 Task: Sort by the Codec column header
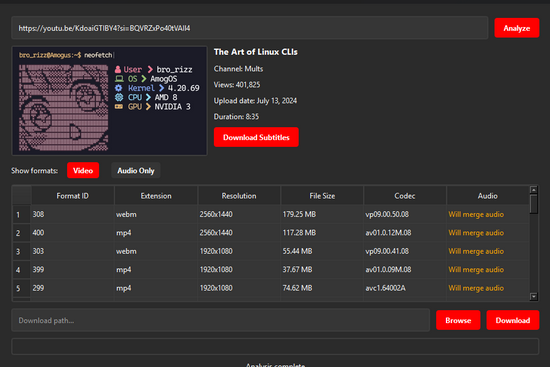[x=405, y=196]
